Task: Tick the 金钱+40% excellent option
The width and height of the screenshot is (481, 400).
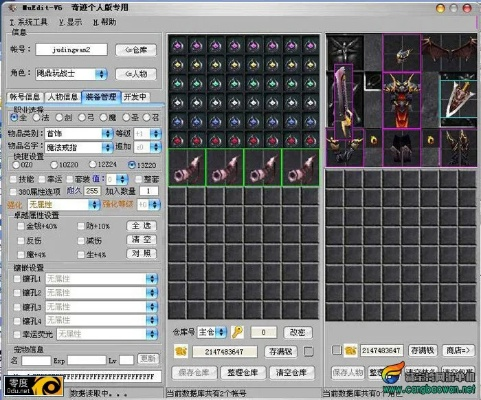Action: [21, 226]
